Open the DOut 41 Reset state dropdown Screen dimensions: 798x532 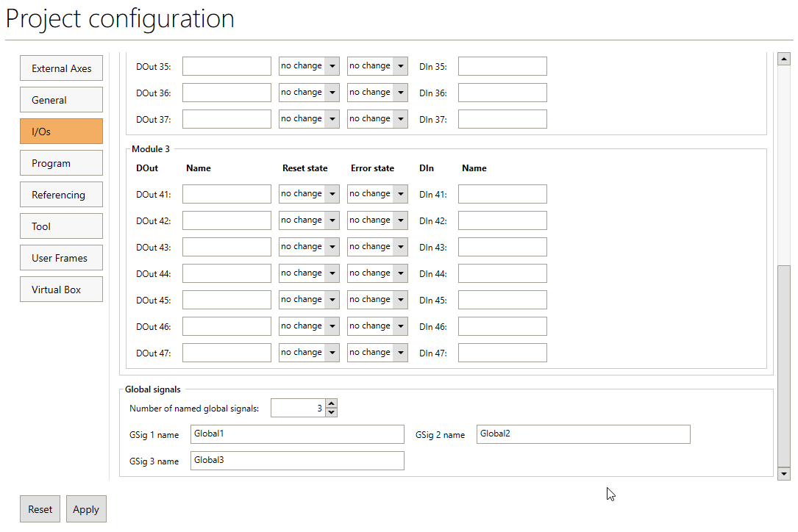pyautogui.click(x=309, y=194)
